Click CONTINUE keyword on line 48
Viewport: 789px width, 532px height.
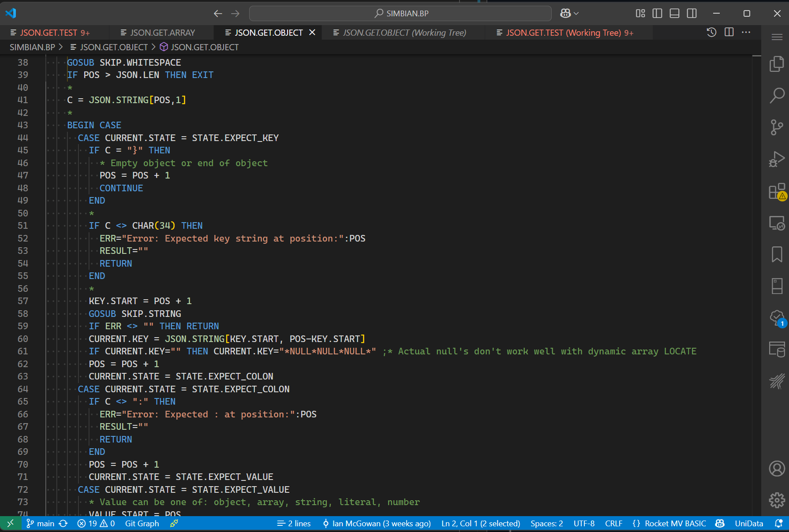(121, 188)
